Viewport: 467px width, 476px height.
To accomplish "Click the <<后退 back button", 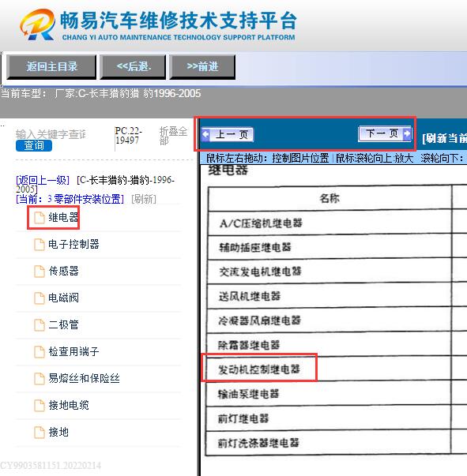I will pyautogui.click(x=133, y=67).
